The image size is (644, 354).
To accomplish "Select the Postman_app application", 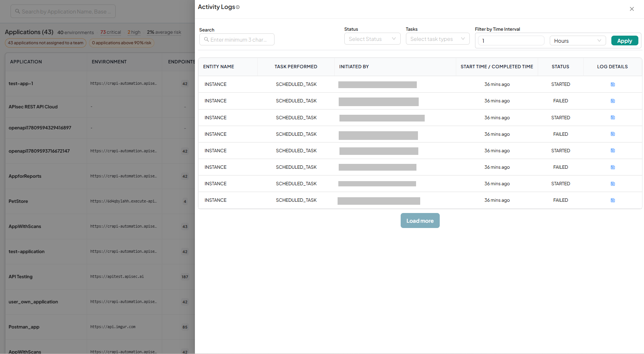I will (x=24, y=327).
